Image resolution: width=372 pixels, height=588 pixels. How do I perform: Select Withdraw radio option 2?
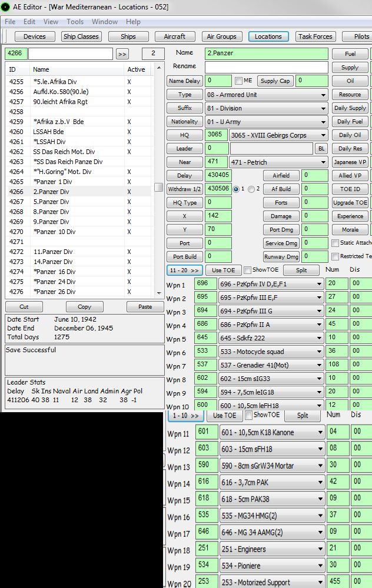251,189
